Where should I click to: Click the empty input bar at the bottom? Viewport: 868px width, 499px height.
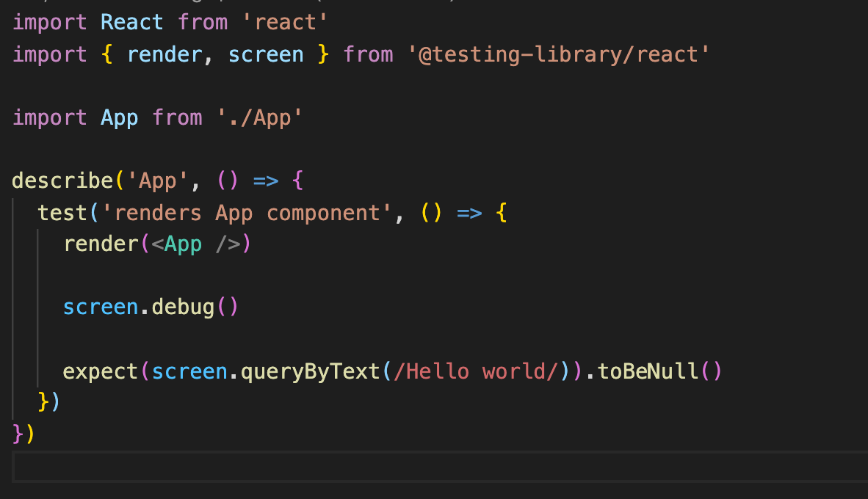click(433, 467)
